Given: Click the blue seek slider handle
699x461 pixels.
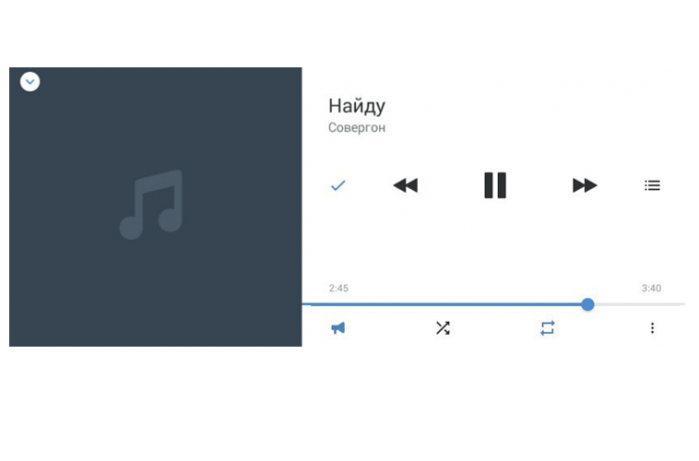Looking at the screenshot, I should 588,305.
